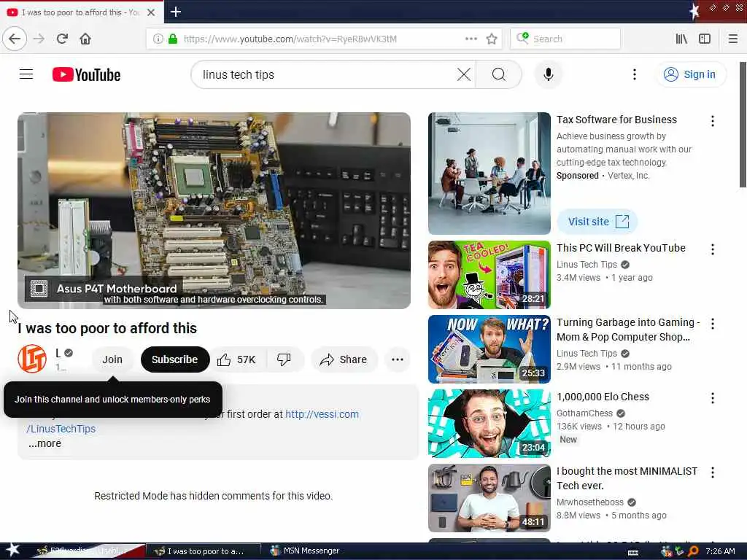Open a new tab with plus icon

pyautogui.click(x=175, y=12)
